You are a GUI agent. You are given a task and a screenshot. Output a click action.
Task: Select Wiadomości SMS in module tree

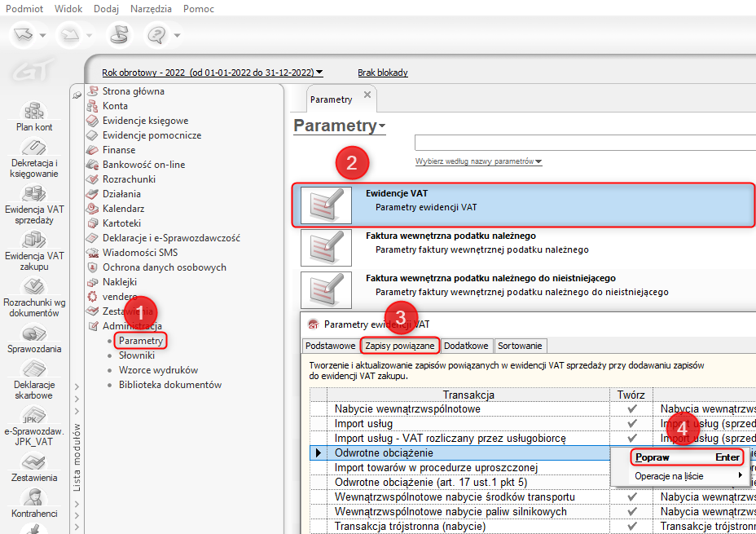140,252
